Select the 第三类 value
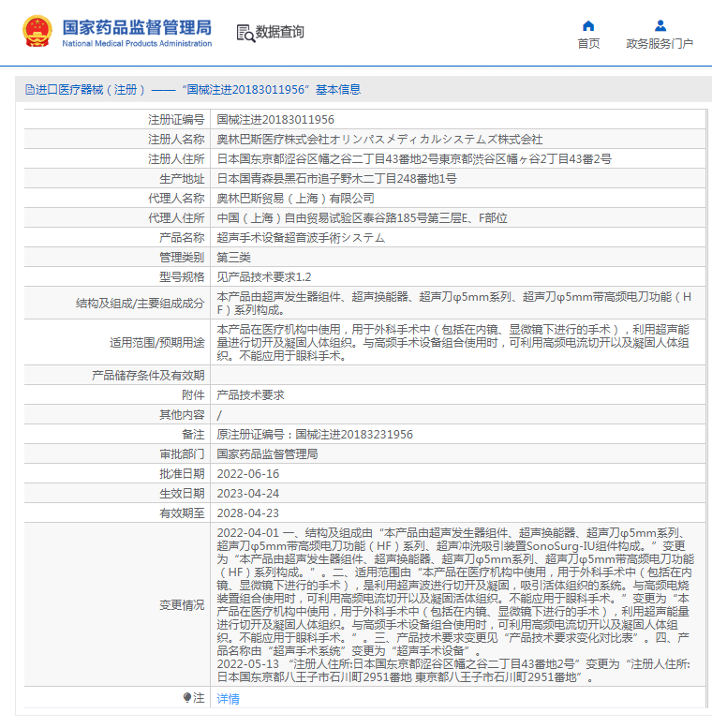Viewport: 712px width, 728px height. (x=233, y=258)
